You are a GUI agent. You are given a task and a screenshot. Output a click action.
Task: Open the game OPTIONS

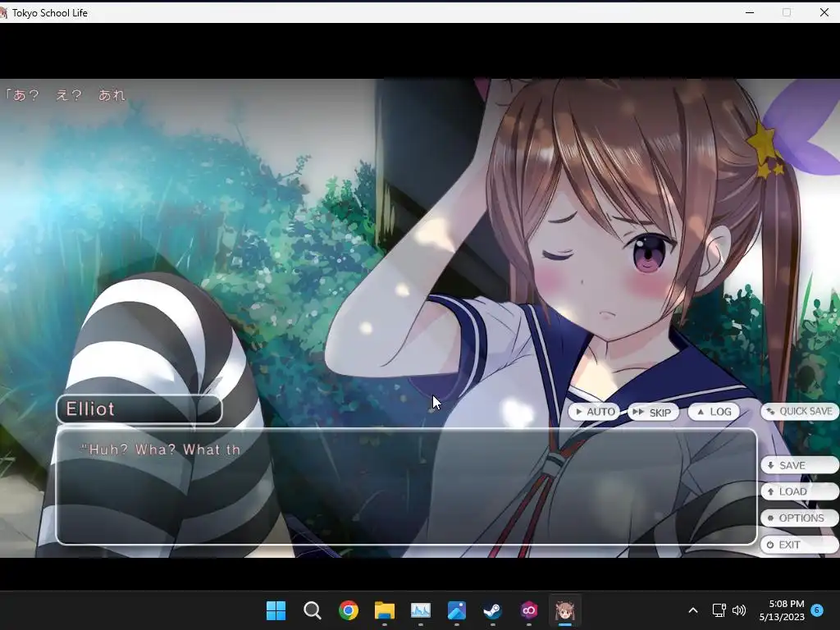coord(799,518)
